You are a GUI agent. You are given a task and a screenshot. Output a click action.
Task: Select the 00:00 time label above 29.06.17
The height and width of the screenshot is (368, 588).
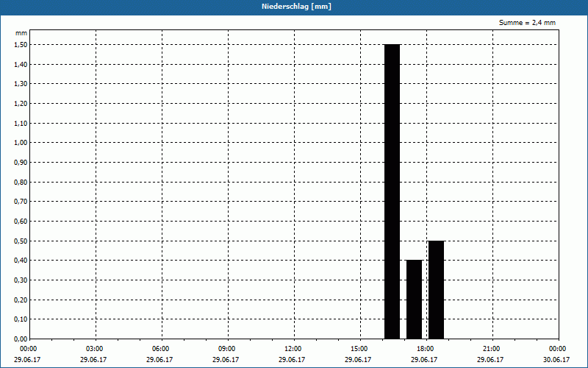tap(28, 349)
